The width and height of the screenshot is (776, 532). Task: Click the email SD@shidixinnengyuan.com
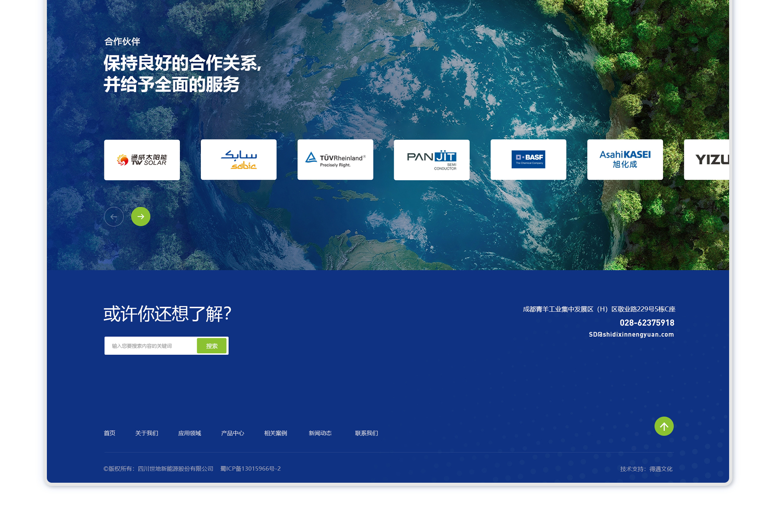tap(631, 334)
